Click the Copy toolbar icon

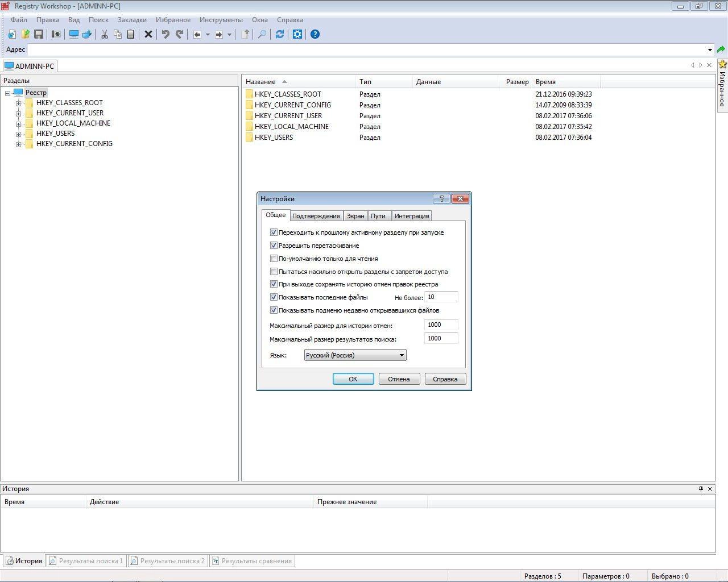[x=118, y=34]
